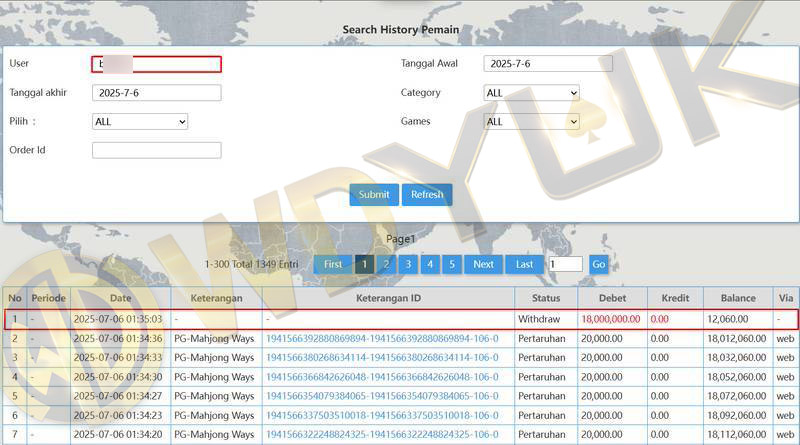Click the Tanggal Awal date field
Image resolution: width=800 pixels, height=445 pixels.
pyautogui.click(x=548, y=64)
